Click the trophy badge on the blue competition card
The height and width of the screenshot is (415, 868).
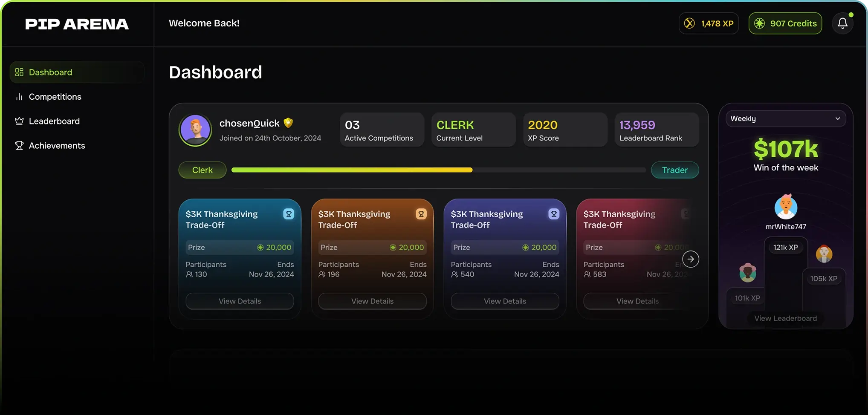coord(289,214)
